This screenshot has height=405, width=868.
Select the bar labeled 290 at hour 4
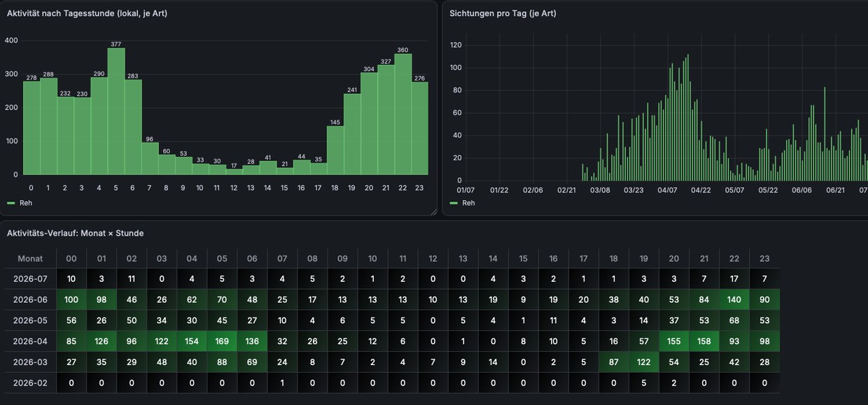[99, 126]
